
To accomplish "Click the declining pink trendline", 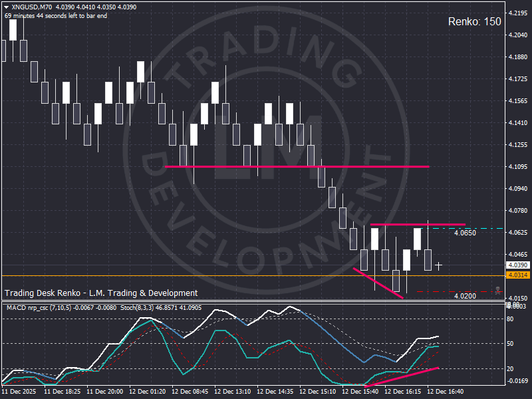I will [379, 283].
